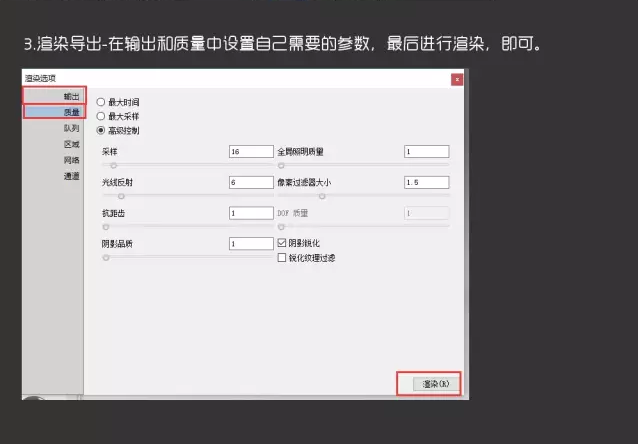Click the 渲染 button

[435, 384]
